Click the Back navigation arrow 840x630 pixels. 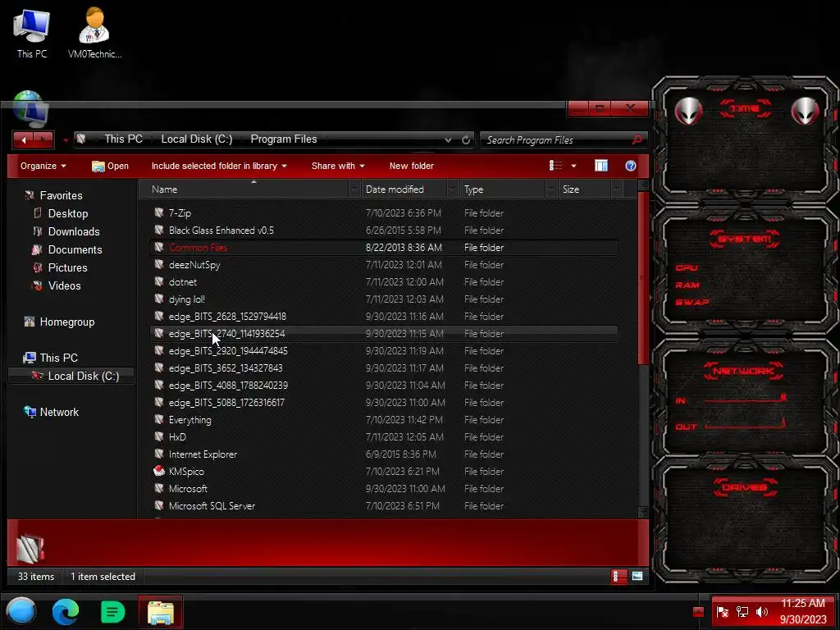[23, 139]
